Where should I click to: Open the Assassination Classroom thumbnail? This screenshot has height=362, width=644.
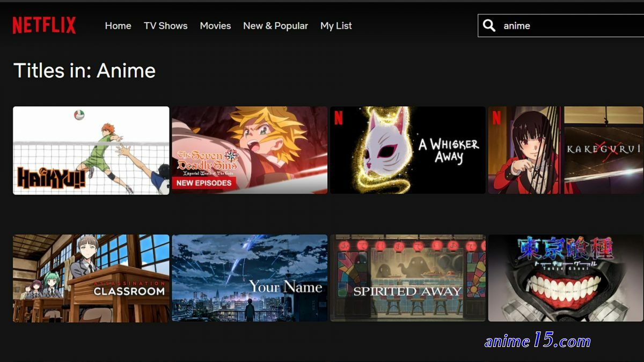click(x=91, y=278)
